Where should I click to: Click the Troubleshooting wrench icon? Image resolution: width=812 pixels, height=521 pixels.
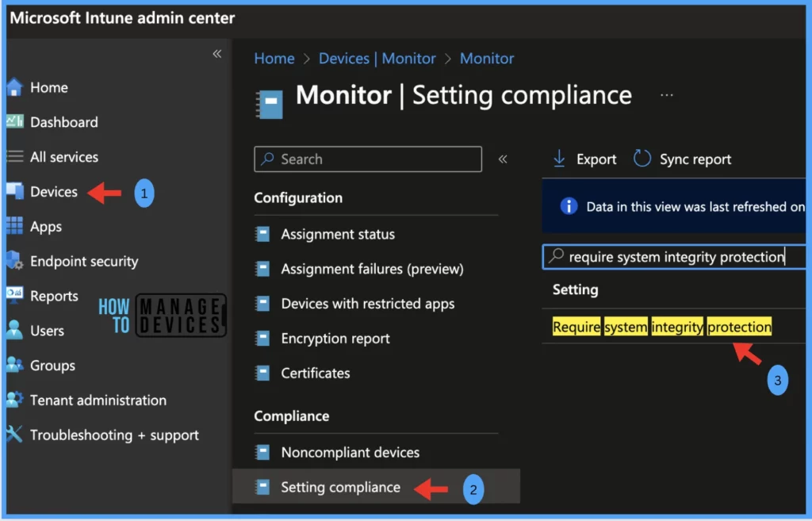pos(14,434)
